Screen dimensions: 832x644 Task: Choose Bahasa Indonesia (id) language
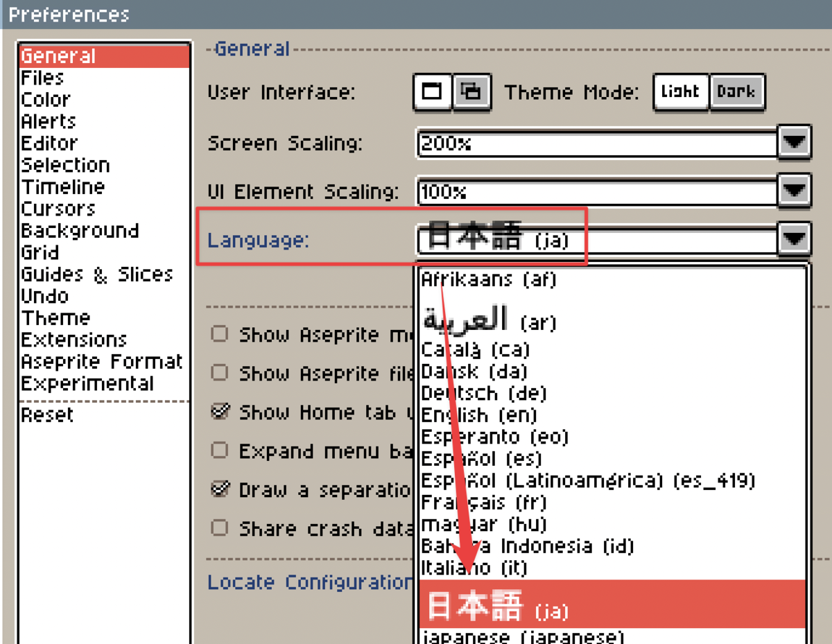tap(612, 546)
